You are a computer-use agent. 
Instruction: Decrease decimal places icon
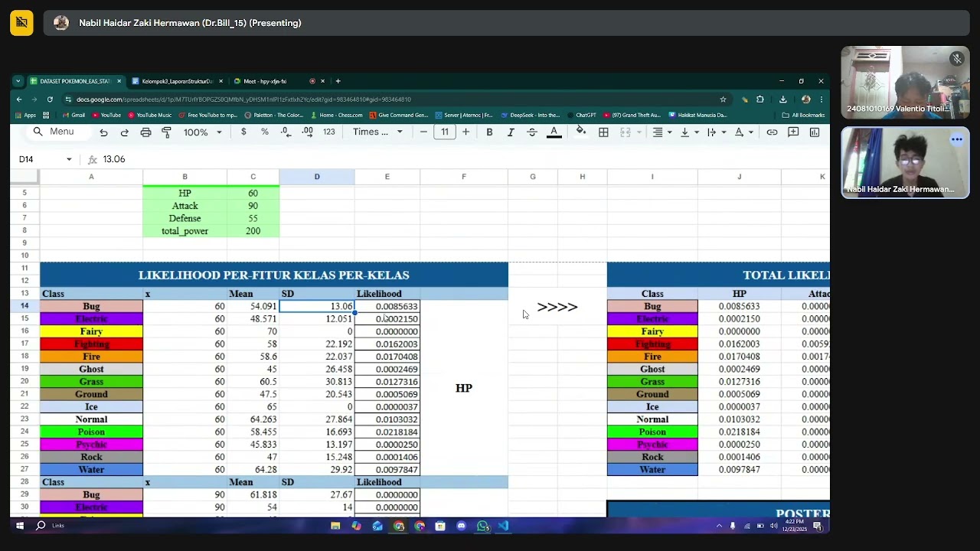point(286,132)
